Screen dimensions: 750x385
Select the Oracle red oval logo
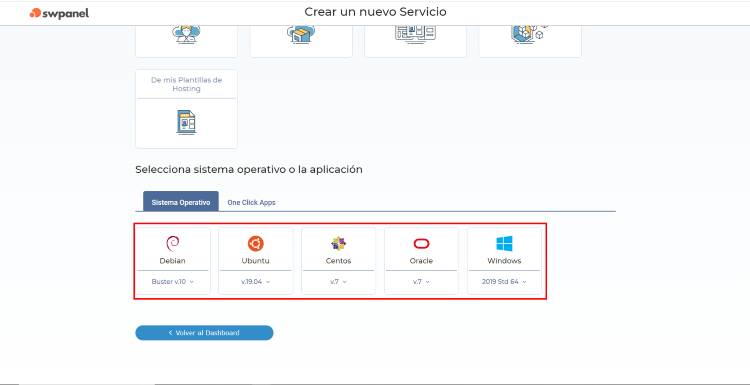click(x=421, y=244)
